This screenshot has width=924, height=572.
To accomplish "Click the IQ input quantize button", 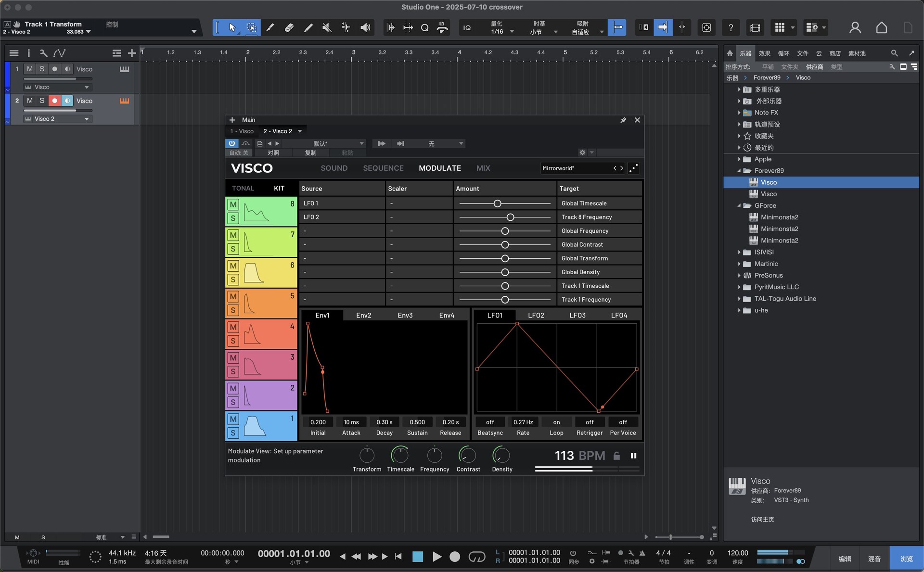I will pyautogui.click(x=467, y=27).
